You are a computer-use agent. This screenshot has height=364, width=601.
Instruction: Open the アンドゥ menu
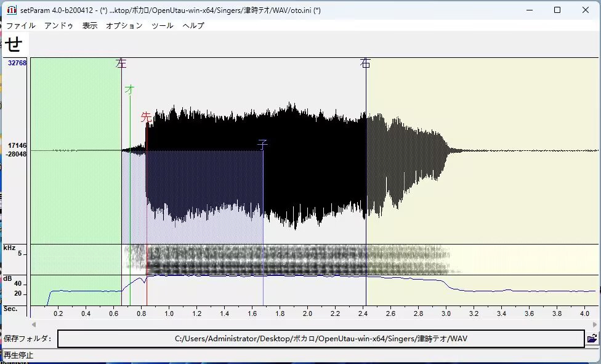tap(58, 26)
